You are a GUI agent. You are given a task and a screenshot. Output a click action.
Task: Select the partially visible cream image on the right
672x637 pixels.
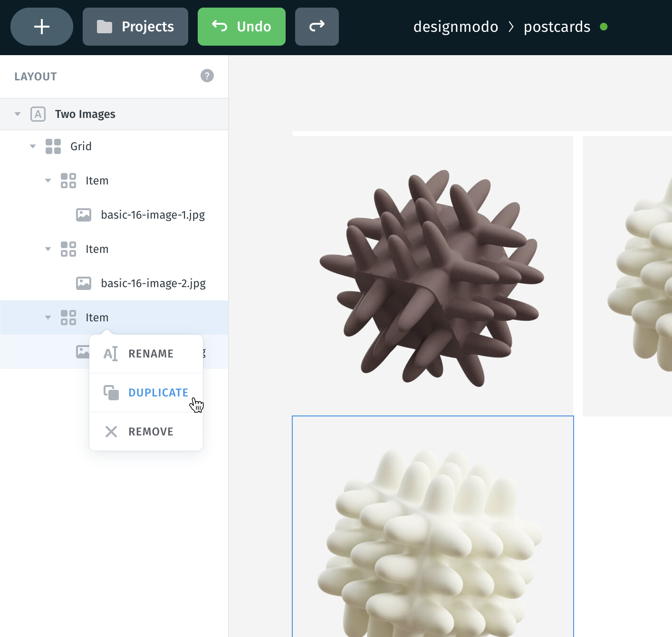tap(627, 276)
